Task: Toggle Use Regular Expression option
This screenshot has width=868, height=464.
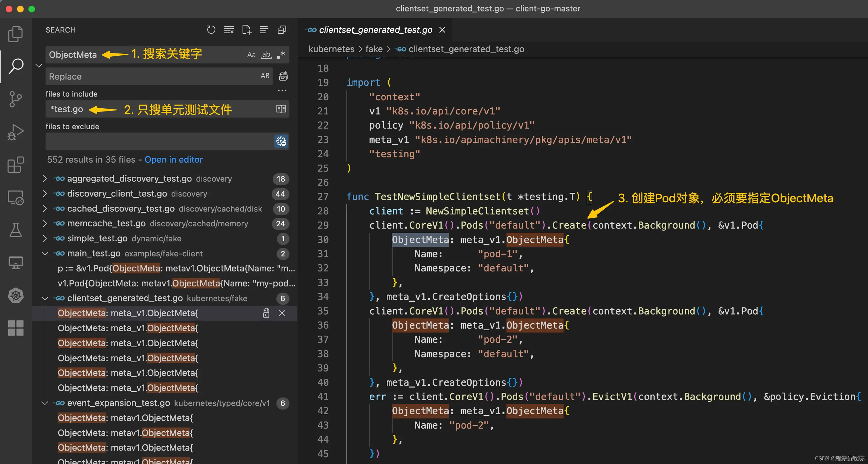Action: tap(281, 55)
